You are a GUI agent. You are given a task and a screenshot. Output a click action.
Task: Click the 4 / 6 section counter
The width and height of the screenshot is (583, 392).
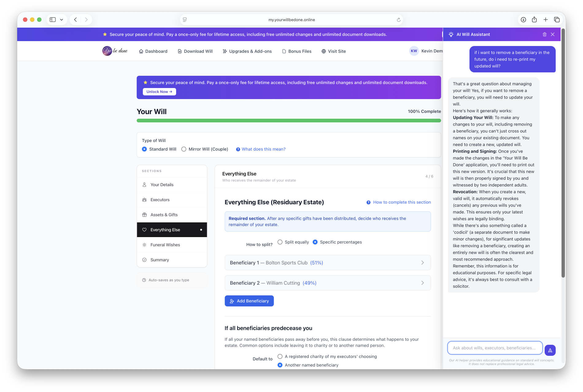(429, 176)
